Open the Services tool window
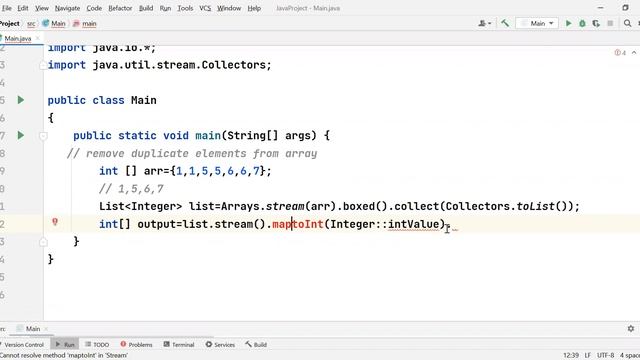Image resolution: width=640 pixels, height=360 pixels. pos(220,344)
